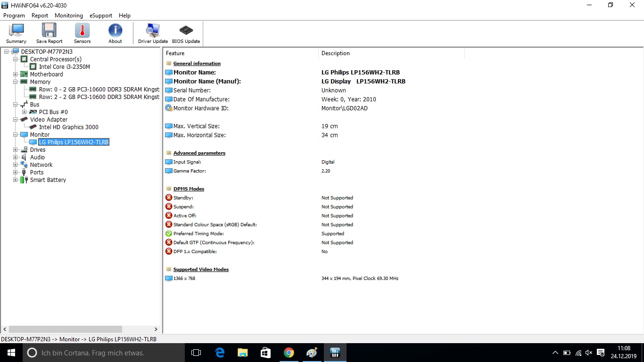Image resolution: width=644 pixels, height=362 pixels.
Task: Open Task View on the taskbar
Action: pos(196,353)
